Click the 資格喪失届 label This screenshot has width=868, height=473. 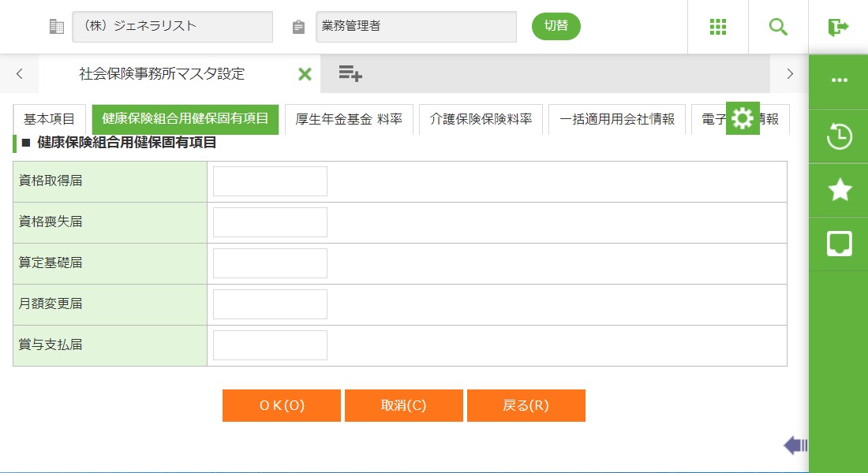[51, 222]
